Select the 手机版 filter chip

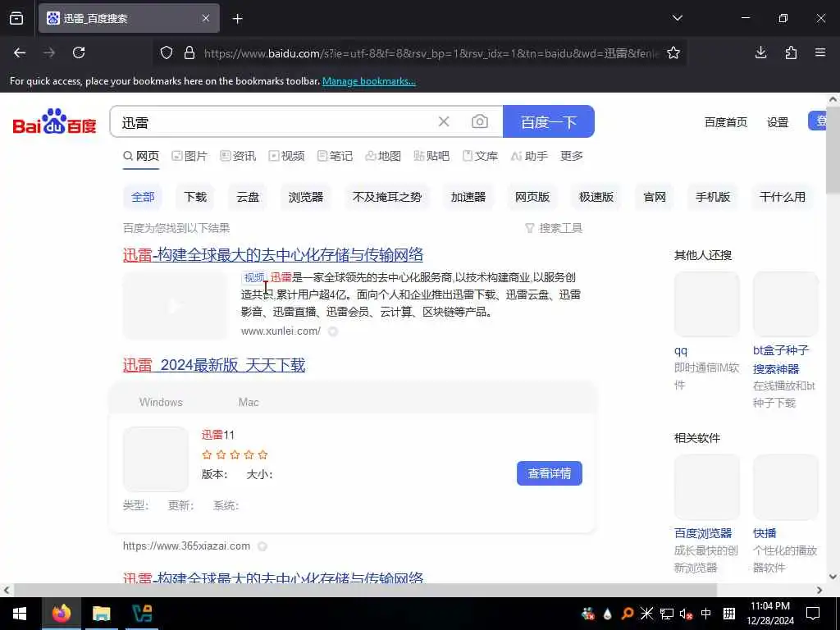[x=713, y=197]
